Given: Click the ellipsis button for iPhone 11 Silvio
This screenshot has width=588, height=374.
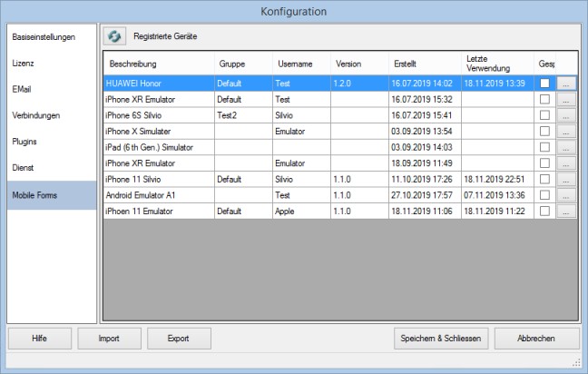Looking at the screenshot, I should coord(566,180).
